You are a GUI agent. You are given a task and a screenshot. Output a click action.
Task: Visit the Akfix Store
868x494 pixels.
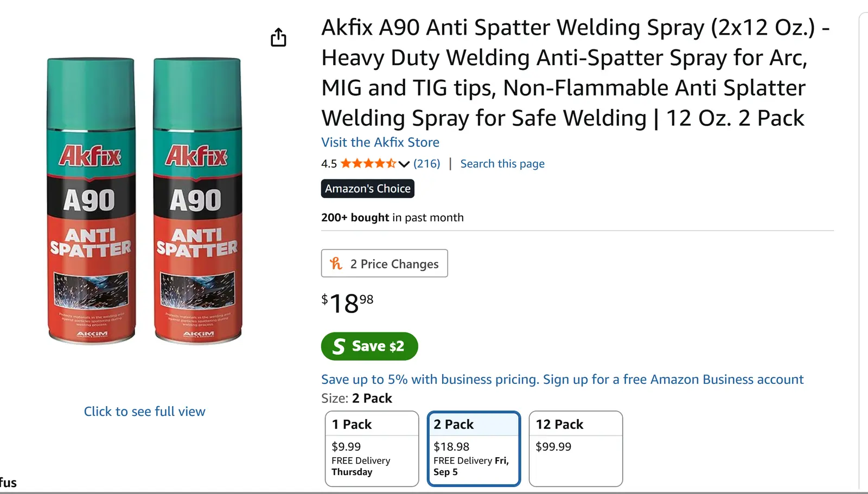coord(380,142)
